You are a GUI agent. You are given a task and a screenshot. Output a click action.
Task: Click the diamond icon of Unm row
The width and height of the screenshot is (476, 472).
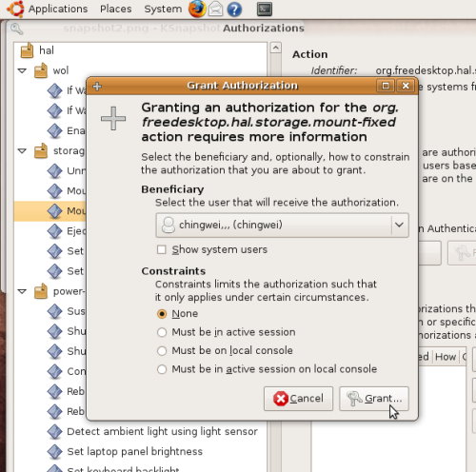tap(54, 170)
